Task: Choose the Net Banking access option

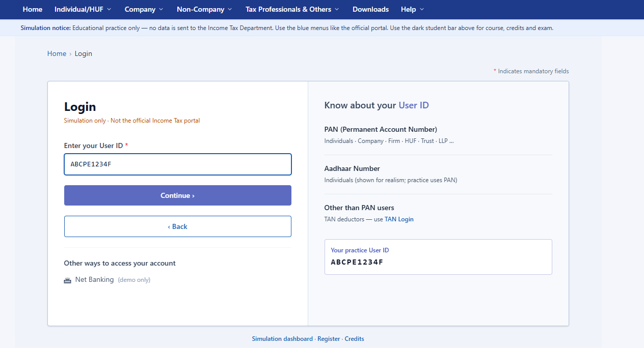Action: pos(107,280)
